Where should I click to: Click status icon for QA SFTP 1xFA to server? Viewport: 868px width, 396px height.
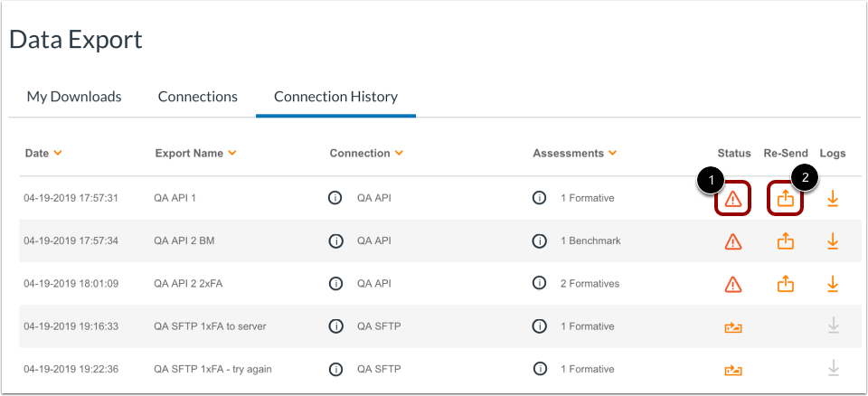733,326
